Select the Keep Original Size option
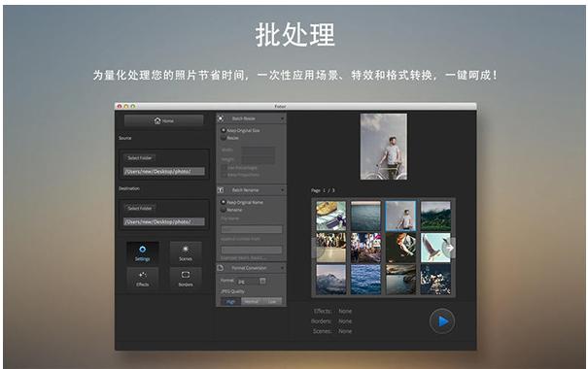588x369 pixels. [224, 130]
